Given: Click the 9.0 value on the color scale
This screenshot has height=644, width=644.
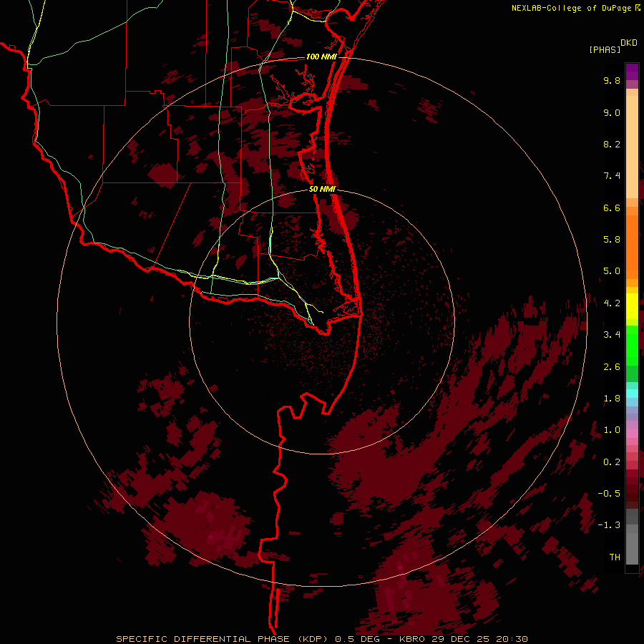Looking at the screenshot, I should click(x=612, y=112).
